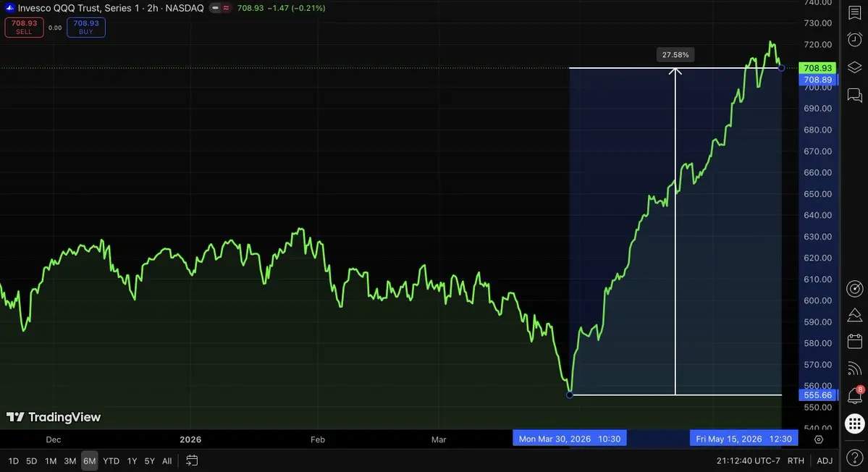
Task: Click the measurement end point at the latest price
Action: [x=781, y=68]
